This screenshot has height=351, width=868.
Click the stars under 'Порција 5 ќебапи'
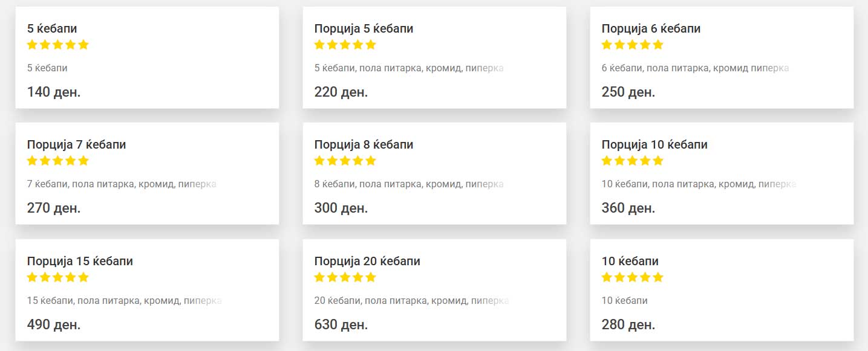click(345, 45)
